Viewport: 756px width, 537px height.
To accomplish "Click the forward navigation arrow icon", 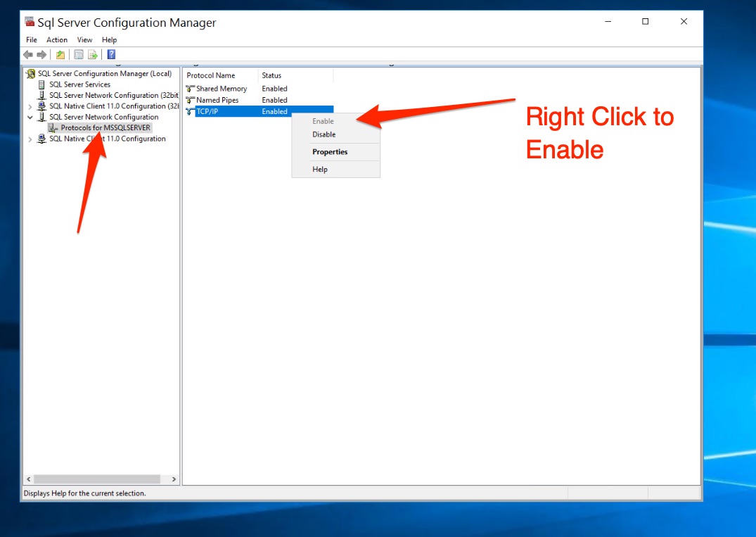I will point(40,54).
